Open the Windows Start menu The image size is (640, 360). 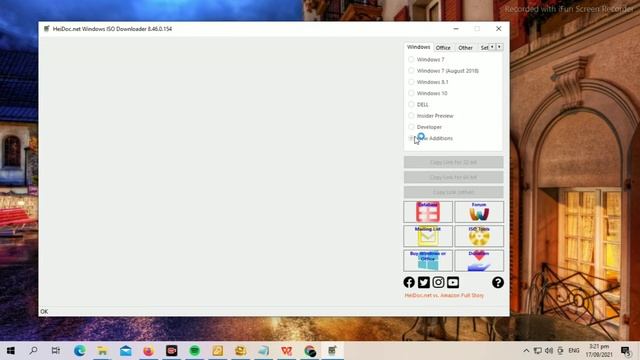11,351
